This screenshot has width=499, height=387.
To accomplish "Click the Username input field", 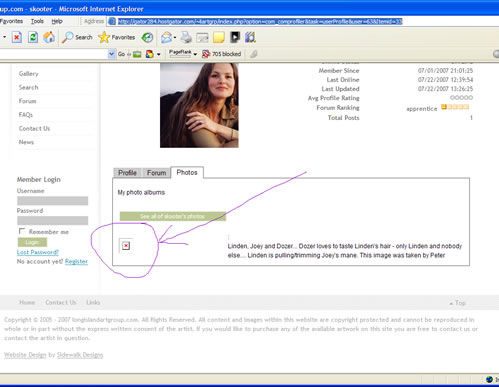I will [x=53, y=201].
